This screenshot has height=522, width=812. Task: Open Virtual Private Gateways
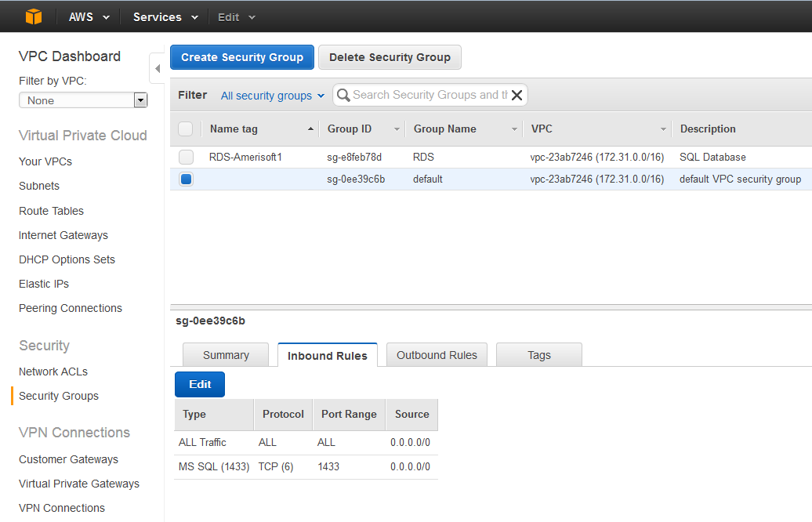[x=79, y=484]
